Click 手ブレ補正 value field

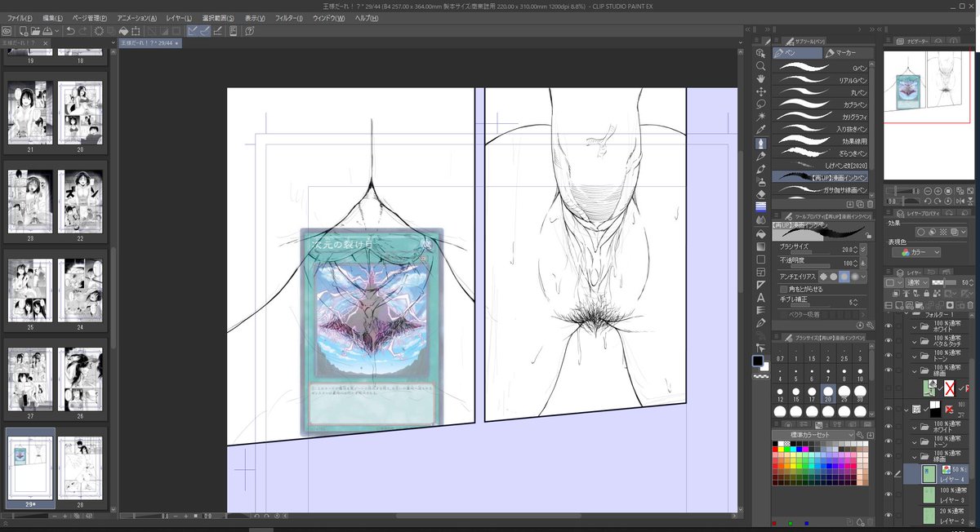point(851,302)
